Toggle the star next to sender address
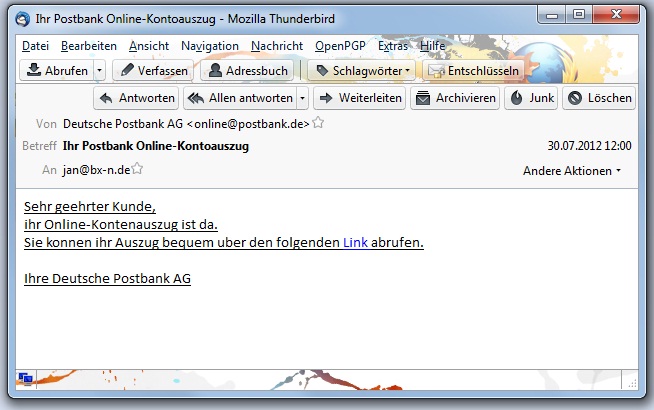The image size is (654, 410). pos(318,123)
